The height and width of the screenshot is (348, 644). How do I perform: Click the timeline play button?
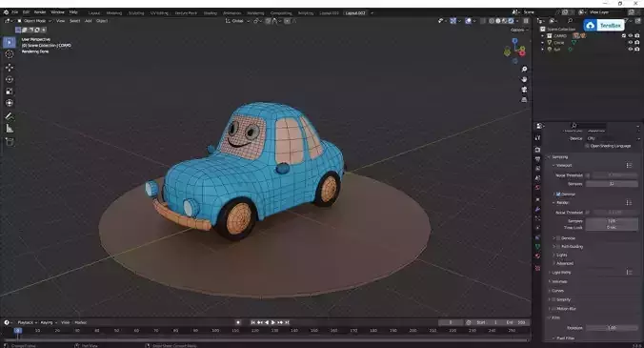coord(273,322)
